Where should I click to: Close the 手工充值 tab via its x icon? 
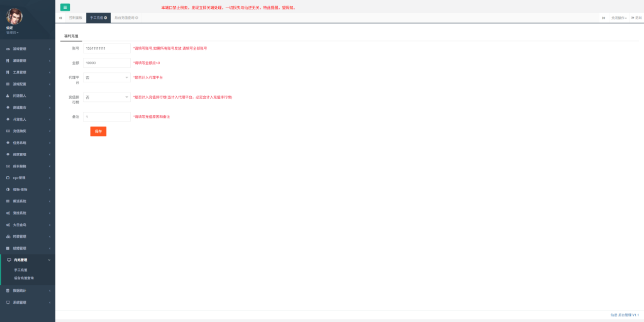tap(106, 18)
